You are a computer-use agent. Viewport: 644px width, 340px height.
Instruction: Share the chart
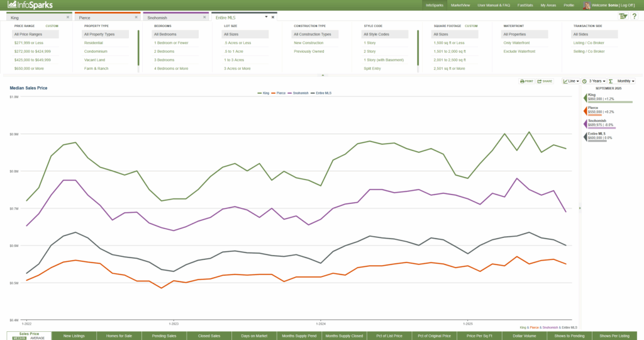click(x=545, y=81)
